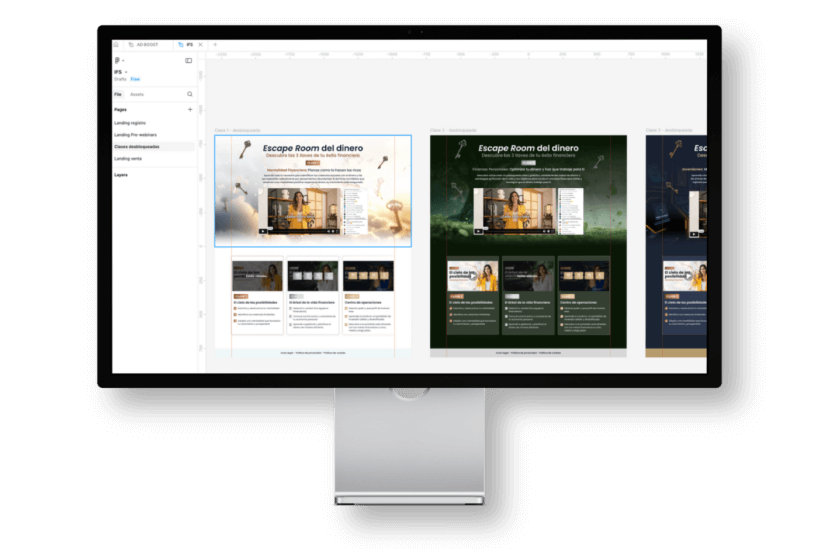Image resolution: width=825 pixels, height=549 pixels.
Task: Select Centro de operaciones card in Clase 1
Action: (368, 296)
